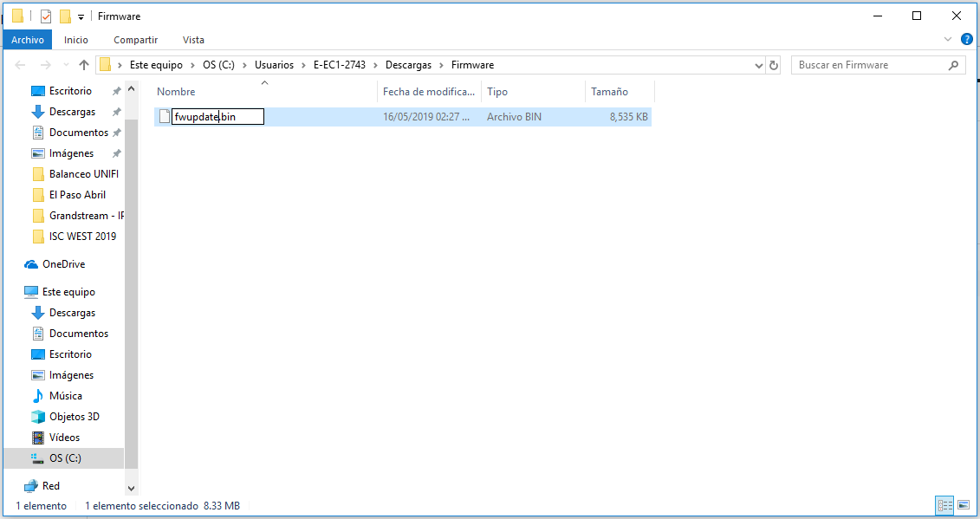
Task: Click the refresh button in address bar
Action: click(774, 65)
